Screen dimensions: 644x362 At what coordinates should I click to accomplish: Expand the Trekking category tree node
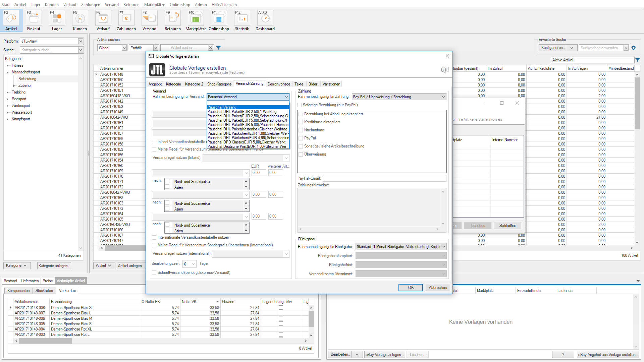click(7, 93)
